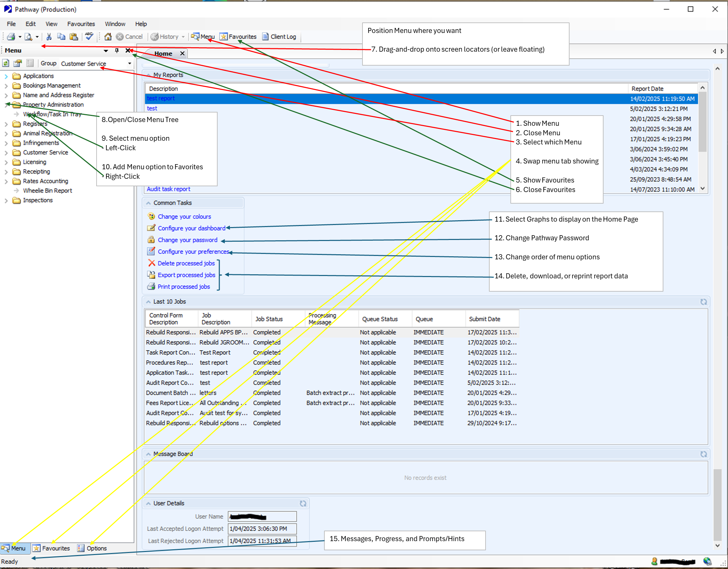Collapse the Common Tasks section
Viewport: 728px width, 569px height.
(148, 203)
